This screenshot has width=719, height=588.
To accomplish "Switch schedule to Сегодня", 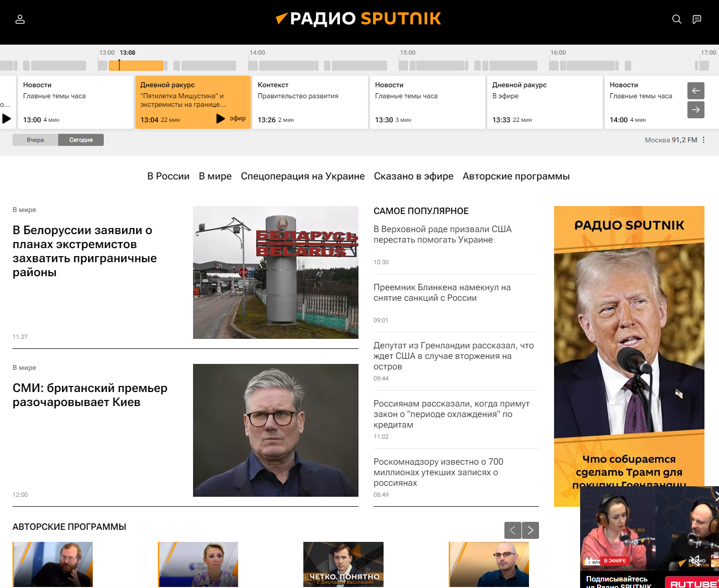I will click(x=81, y=140).
